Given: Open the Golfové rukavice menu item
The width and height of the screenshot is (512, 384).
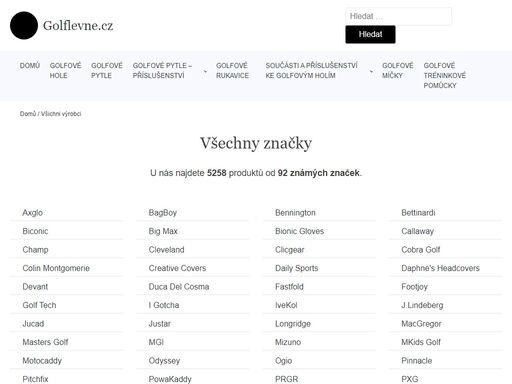Looking at the screenshot, I should point(232,71).
